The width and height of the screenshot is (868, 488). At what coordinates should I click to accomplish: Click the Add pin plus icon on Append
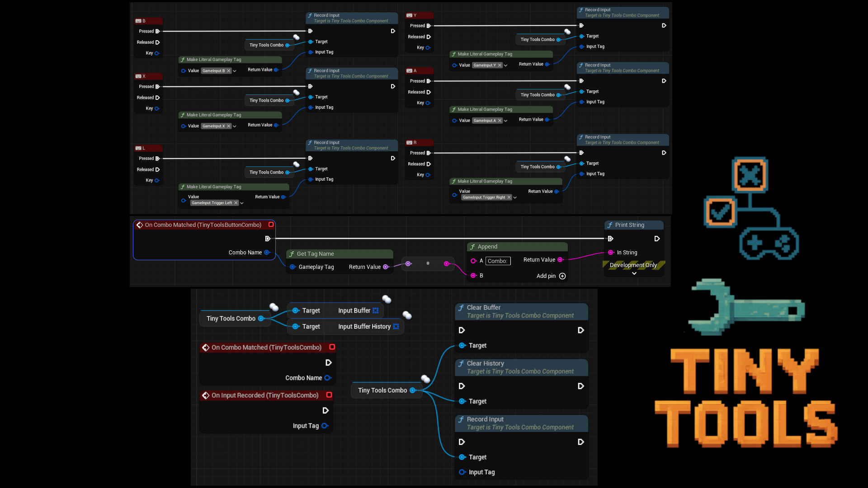pos(562,276)
